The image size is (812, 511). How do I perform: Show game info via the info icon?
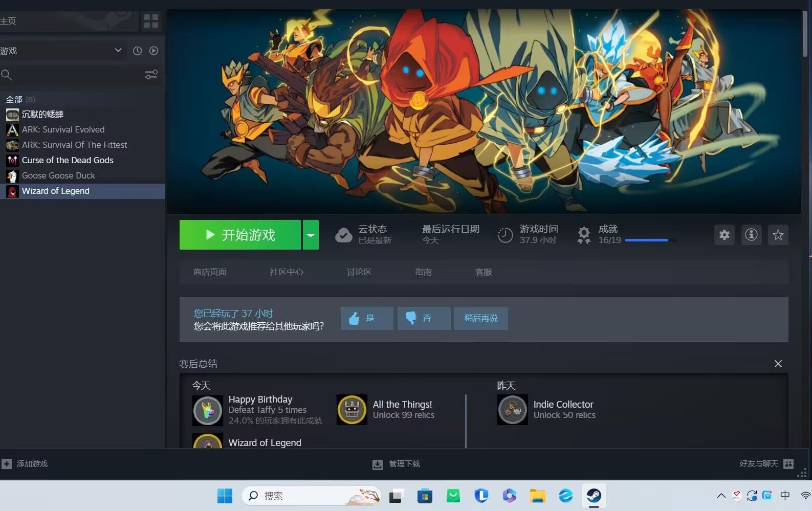coord(751,235)
